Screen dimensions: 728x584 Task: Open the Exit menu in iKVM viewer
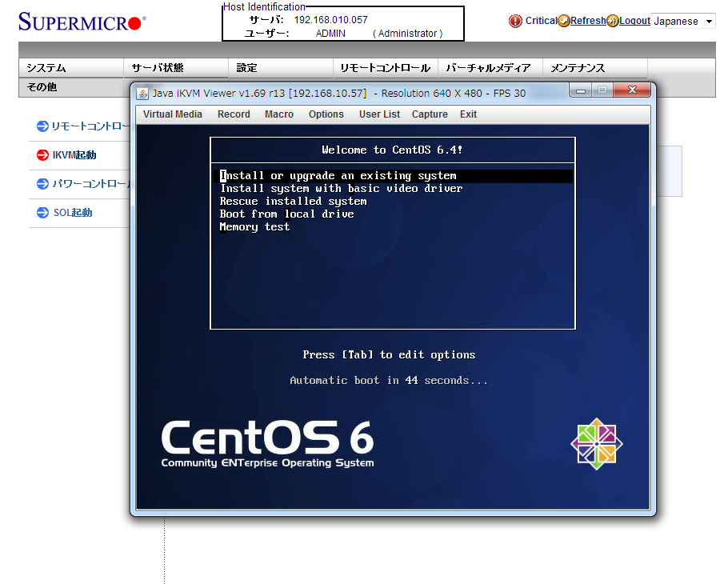point(468,114)
